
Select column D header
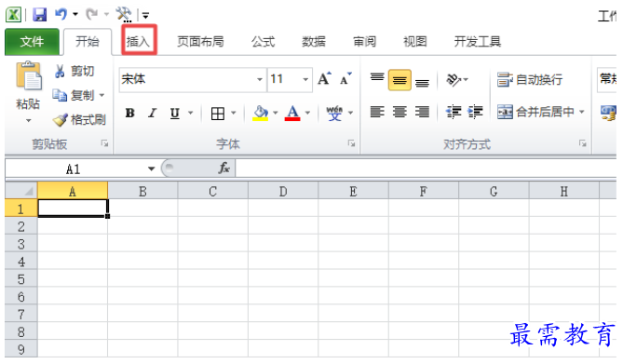[283, 192]
